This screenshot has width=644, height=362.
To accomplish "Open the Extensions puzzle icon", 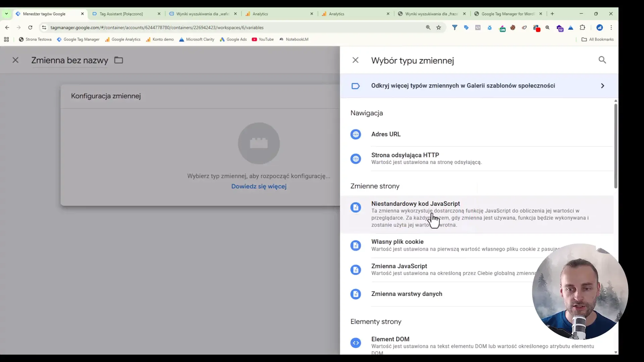I will 583,27.
